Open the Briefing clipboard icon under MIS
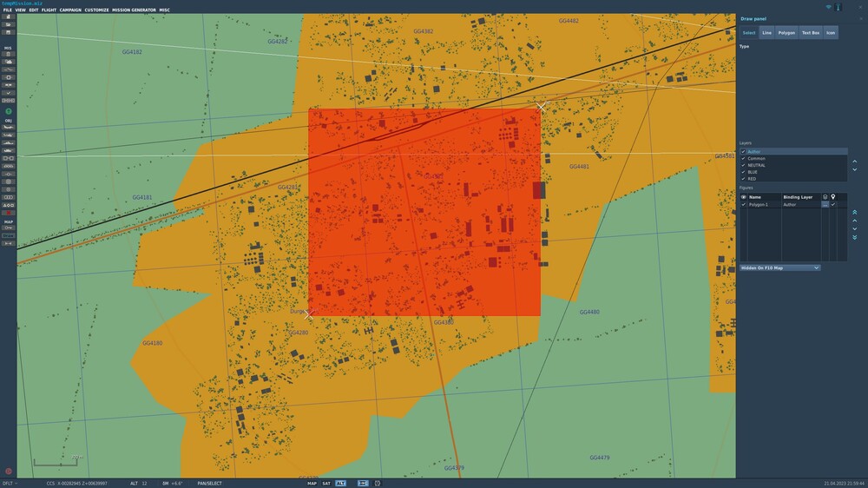Viewport: 868px width, 488px height. 9,55
